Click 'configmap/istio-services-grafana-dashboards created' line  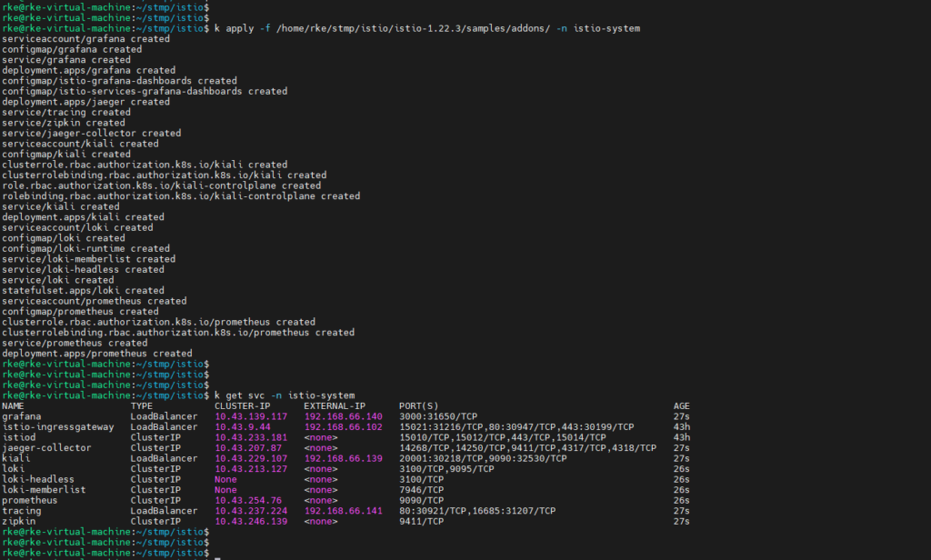coord(145,92)
